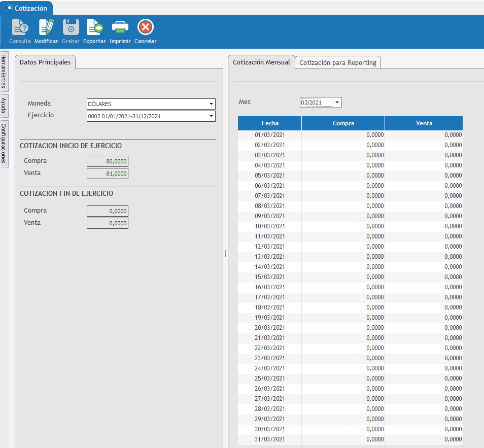This screenshot has height=448, width=484.
Task: Sort by the Fecha column header
Action: click(x=270, y=123)
